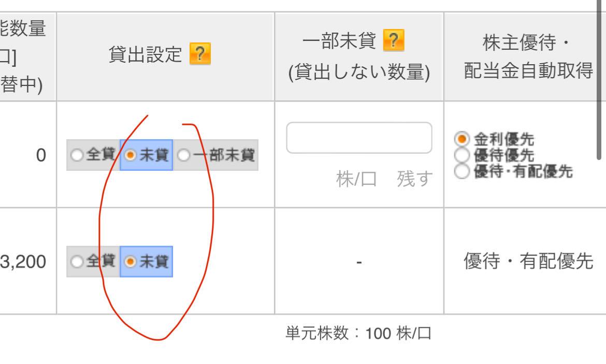Click the dash cell in second row
This screenshot has height=364, width=606.
pos(359,262)
